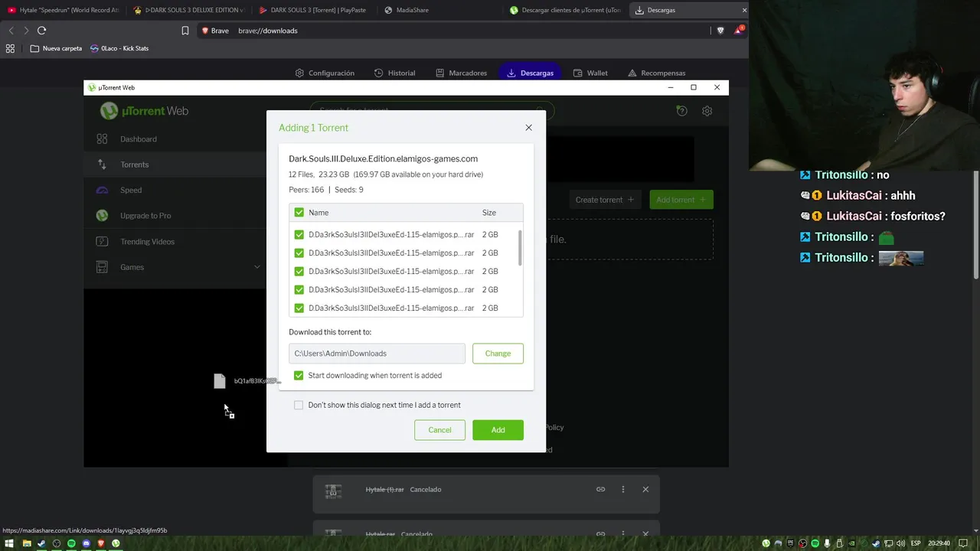Switch to the Descargar clientes de µTorrent tab

565,10
